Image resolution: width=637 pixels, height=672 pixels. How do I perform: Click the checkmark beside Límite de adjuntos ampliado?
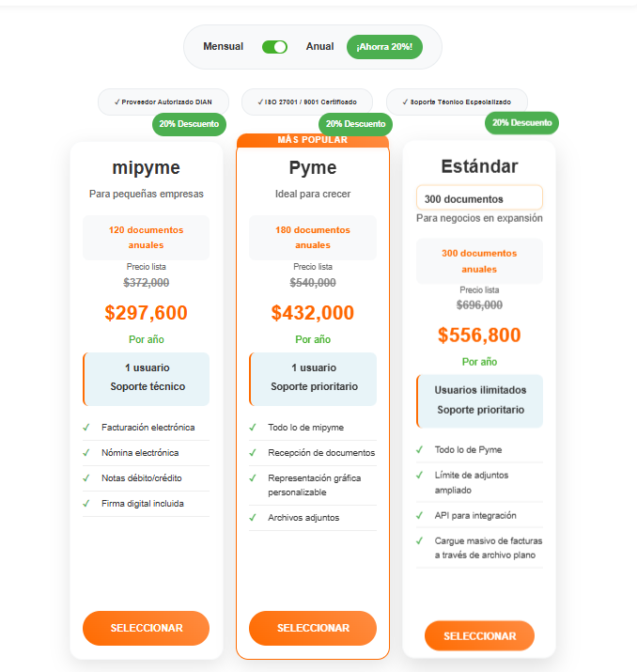click(x=420, y=476)
